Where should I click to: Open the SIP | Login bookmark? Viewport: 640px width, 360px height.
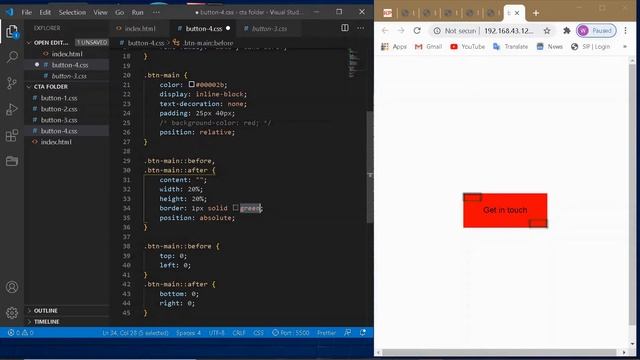pos(590,47)
